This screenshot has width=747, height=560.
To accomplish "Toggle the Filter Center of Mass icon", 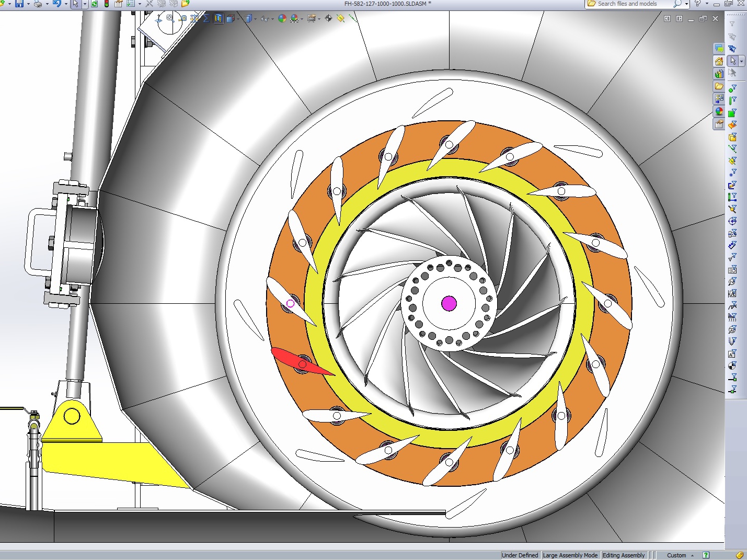I will tap(732, 365).
